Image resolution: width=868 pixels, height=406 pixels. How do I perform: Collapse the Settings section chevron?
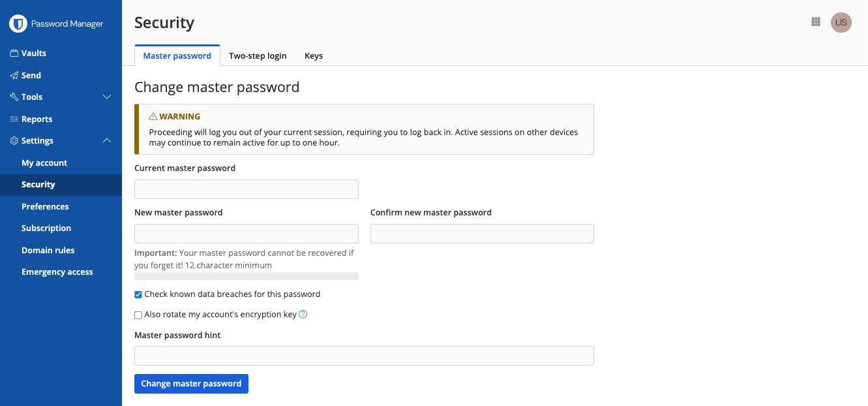[107, 140]
